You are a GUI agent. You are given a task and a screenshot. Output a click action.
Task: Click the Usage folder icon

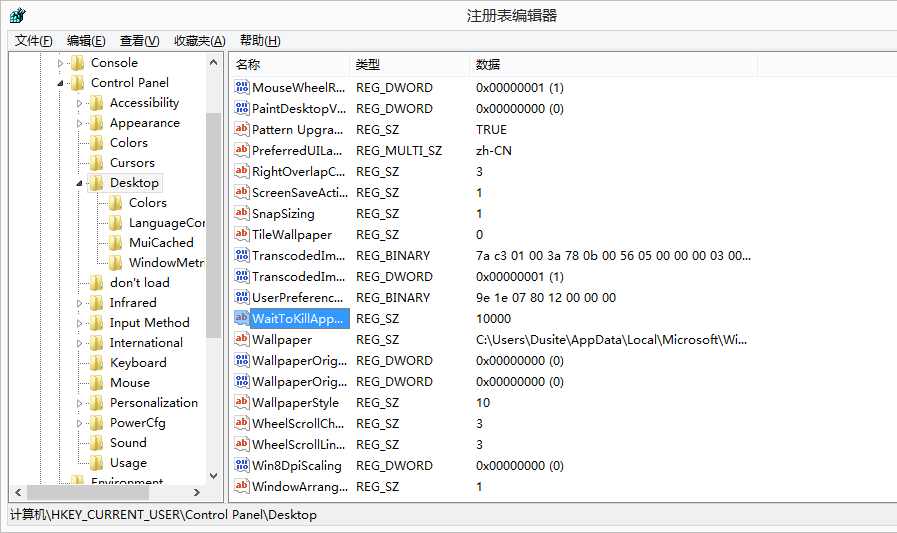click(x=97, y=463)
